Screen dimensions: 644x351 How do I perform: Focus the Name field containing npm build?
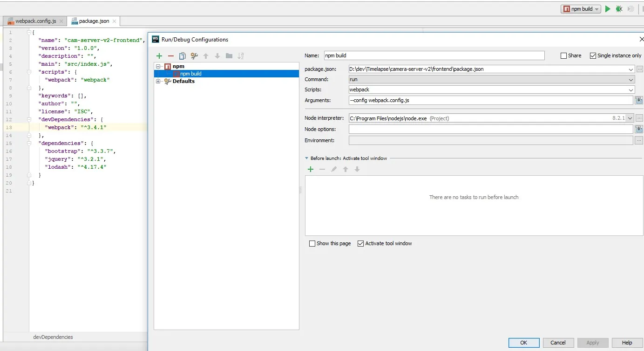click(x=434, y=55)
